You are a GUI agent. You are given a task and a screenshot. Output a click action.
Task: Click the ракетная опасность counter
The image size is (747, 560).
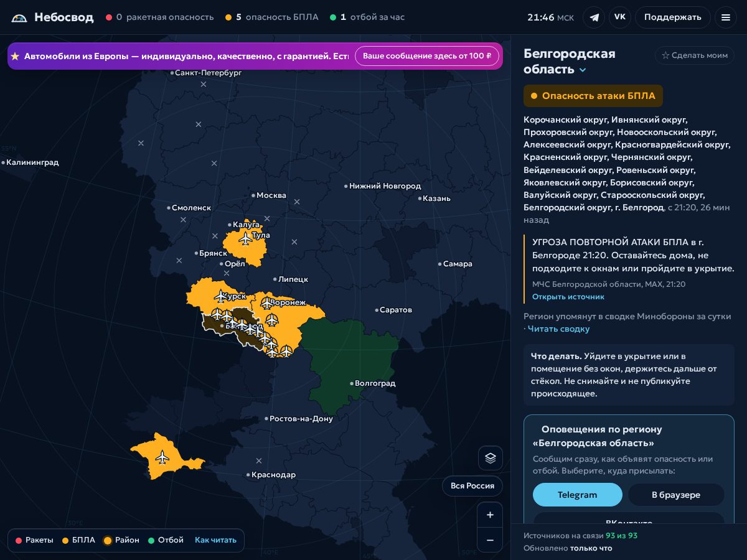coord(160,17)
